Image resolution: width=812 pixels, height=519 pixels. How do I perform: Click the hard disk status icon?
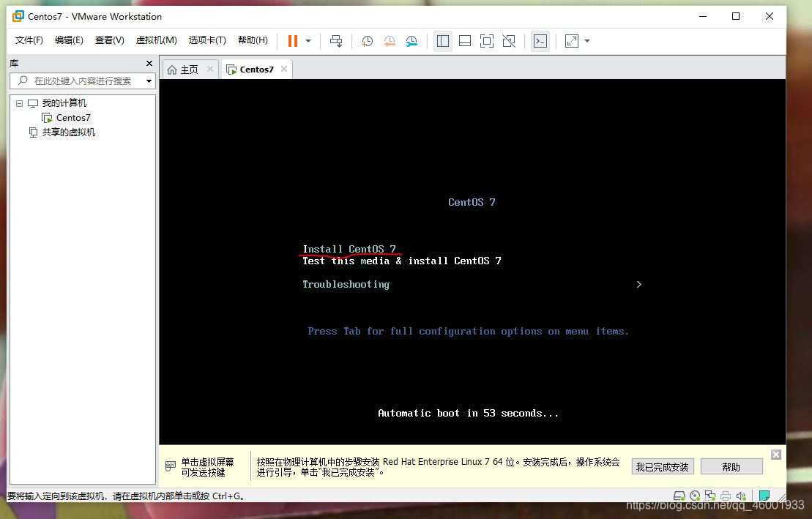pyautogui.click(x=679, y=496)
